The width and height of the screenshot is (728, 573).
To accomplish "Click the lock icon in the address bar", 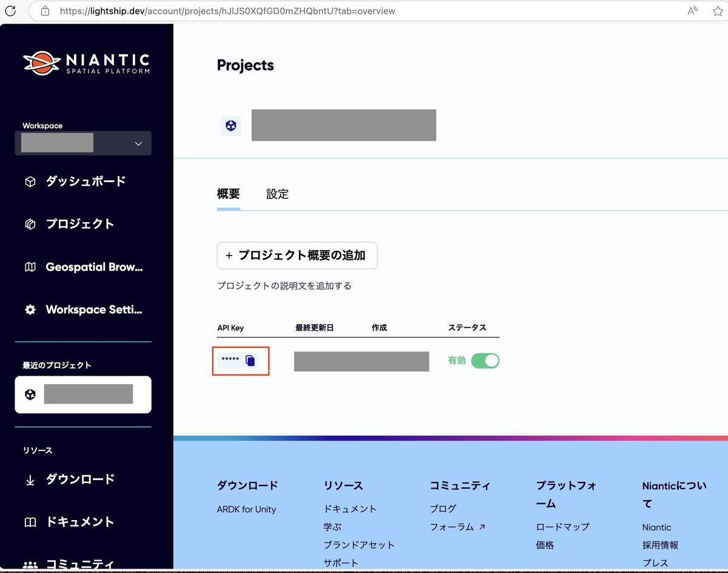I will (45, 11).
